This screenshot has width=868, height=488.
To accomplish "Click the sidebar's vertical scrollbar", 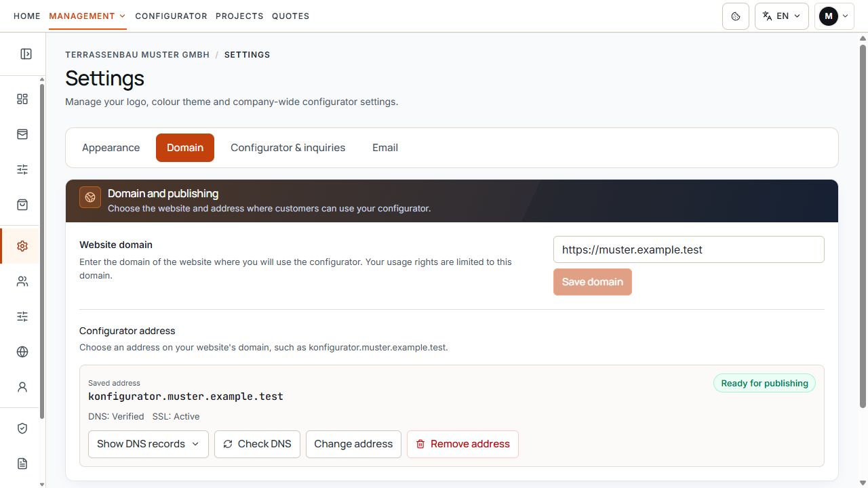I will pos(42,251).
